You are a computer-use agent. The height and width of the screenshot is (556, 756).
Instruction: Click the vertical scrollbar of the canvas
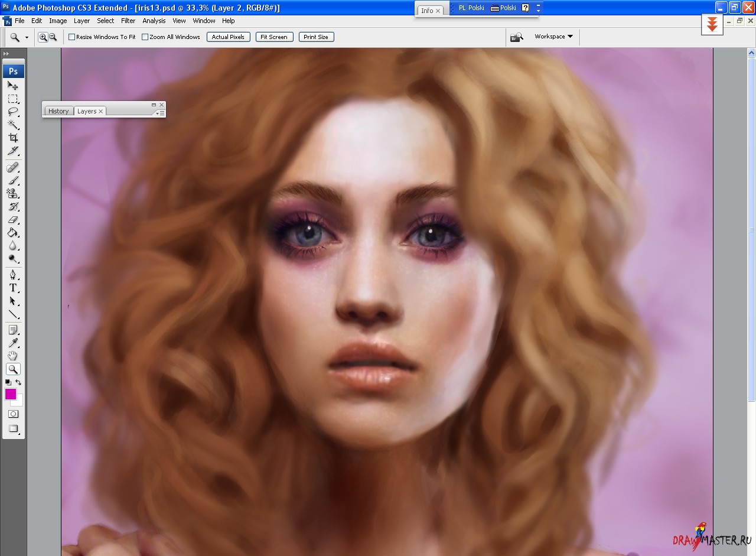[x=751, y=229]
